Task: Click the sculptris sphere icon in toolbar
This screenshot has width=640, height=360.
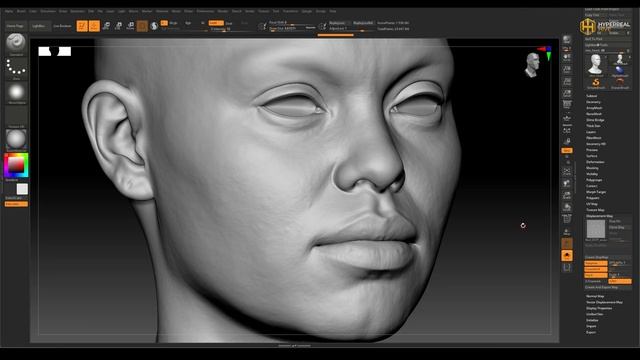Action: (x=154, y=26)
